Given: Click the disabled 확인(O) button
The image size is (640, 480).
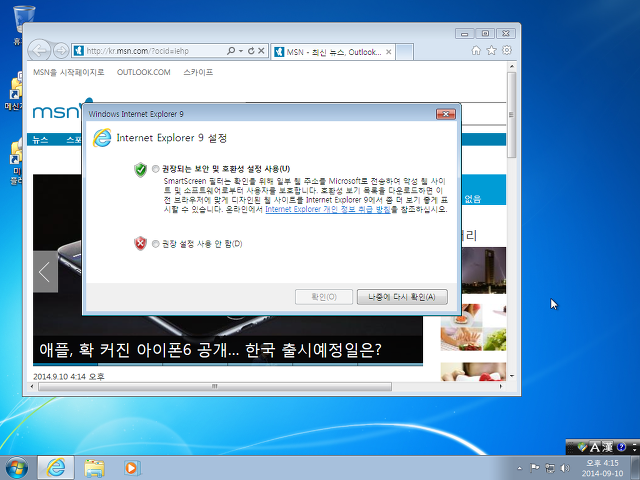Looking at the screenshot, I should 324,297.
